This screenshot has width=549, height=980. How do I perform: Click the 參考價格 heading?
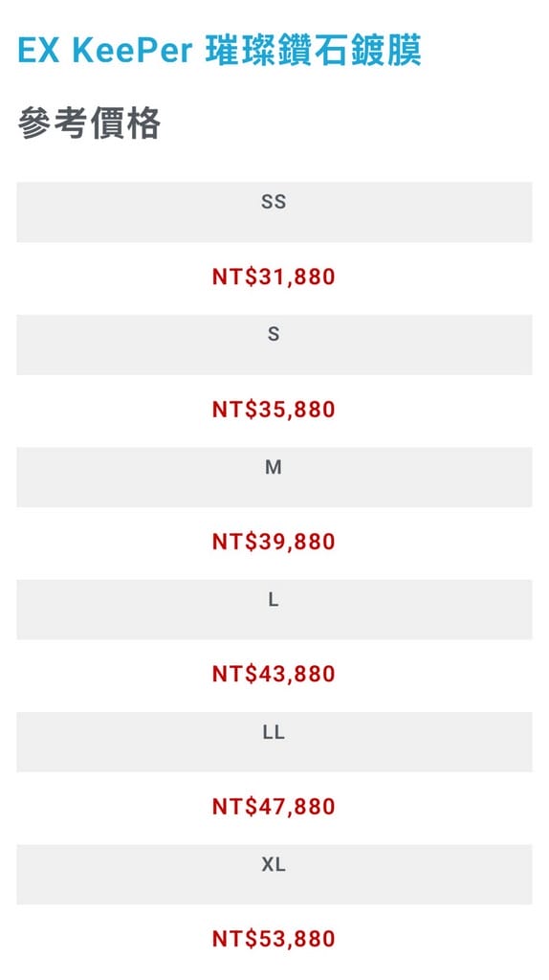pyautogui.click(x=89, y=122)
